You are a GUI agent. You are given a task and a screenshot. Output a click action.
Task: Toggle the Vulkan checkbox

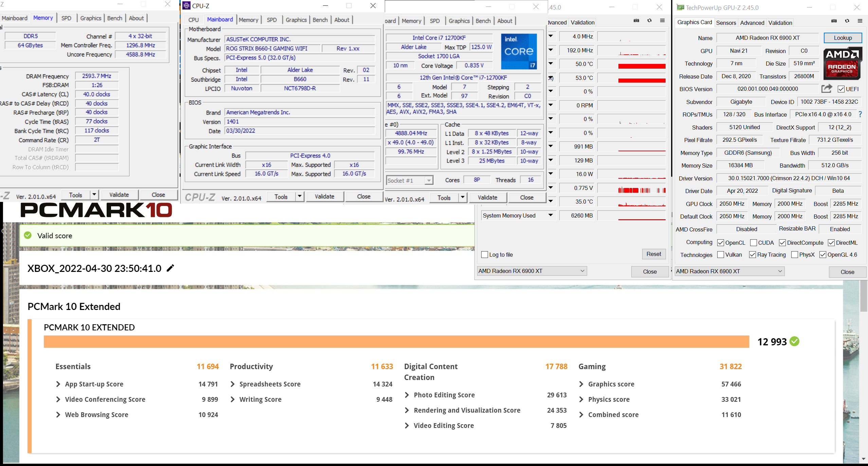point(720,255)
